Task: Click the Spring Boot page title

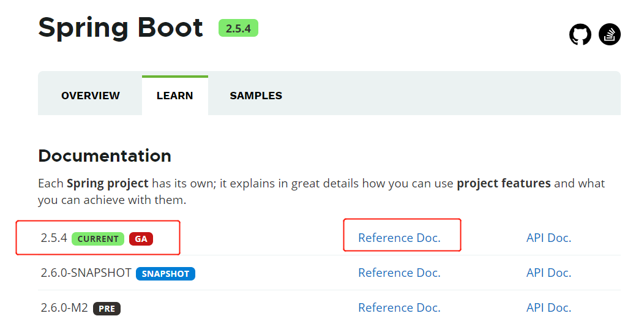Action: (121, 28)
